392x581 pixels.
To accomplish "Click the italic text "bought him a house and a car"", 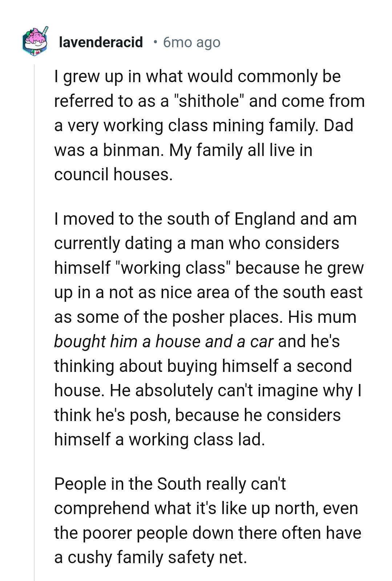I will click(x=163, y=342).
